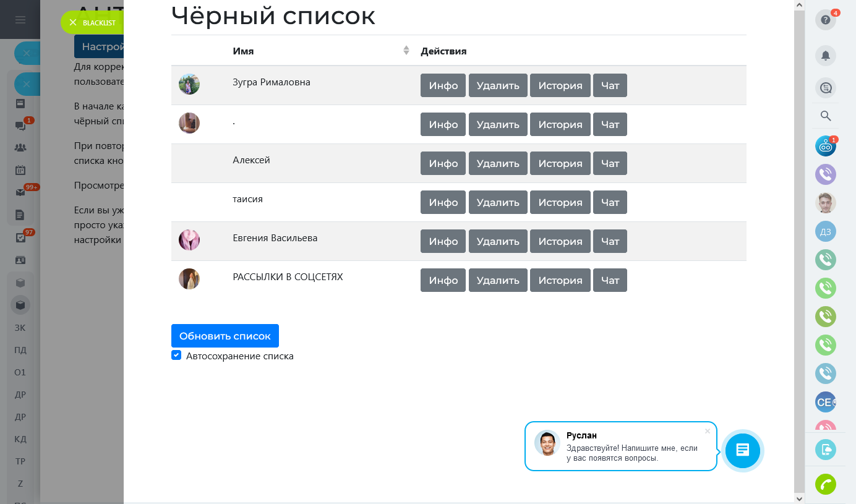Open the help icon with 4 notifications
Viewport: 856px width, 504px height.
[x=825, y=20]
